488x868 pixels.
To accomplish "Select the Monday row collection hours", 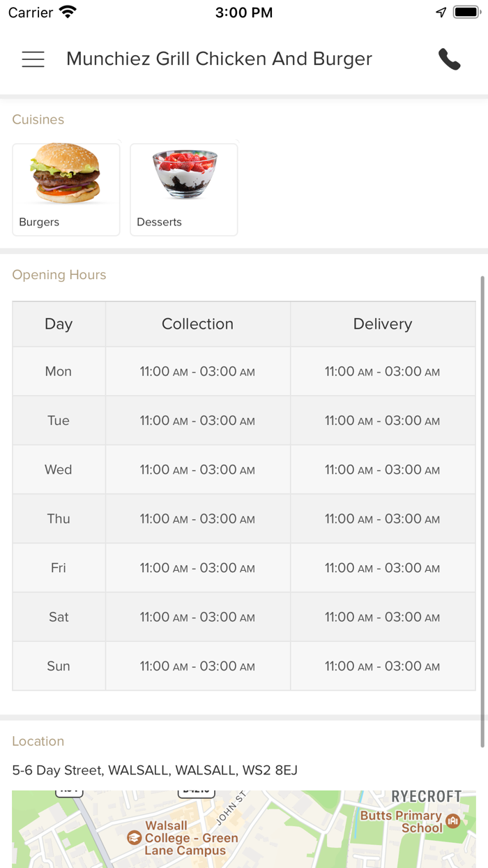I will click(198, 371).
